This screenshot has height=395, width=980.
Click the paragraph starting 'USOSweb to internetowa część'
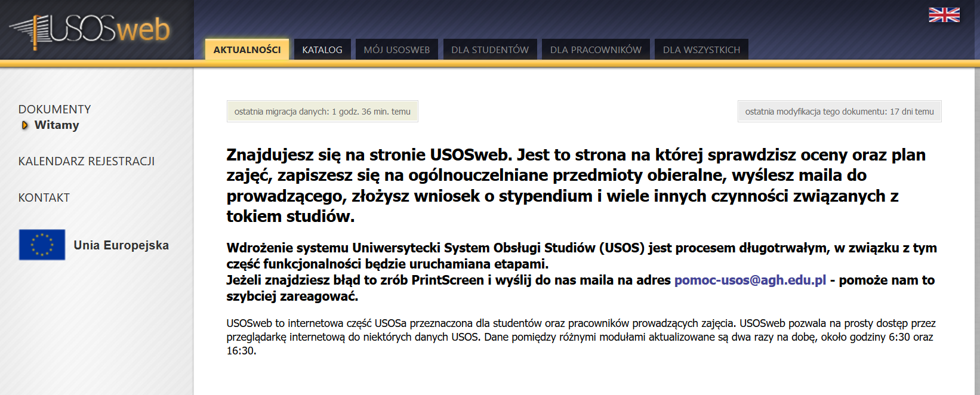coord(581,337)
